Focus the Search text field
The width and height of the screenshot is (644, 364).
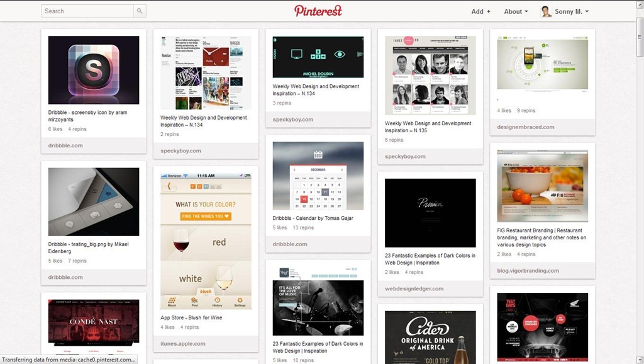click(87, 11)
